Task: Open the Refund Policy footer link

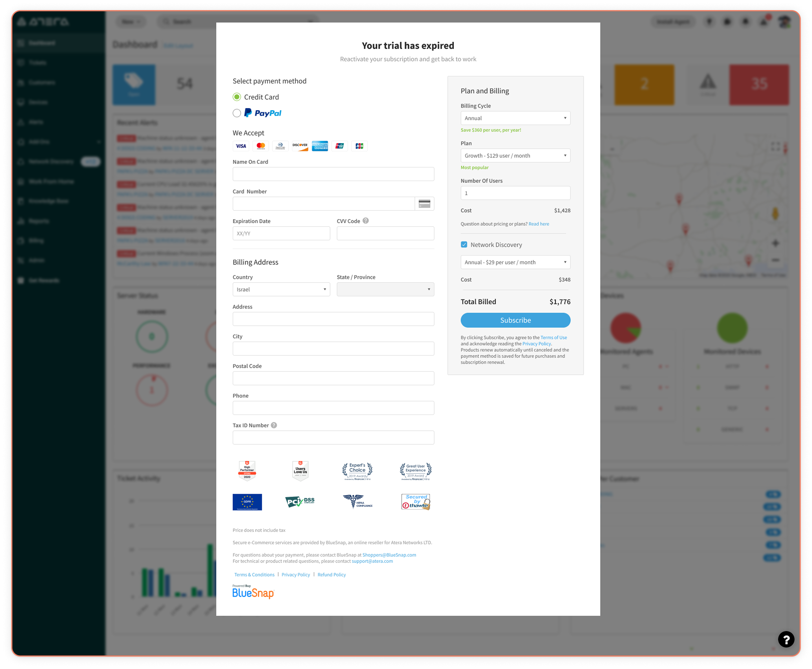Action: coord(332,575)
